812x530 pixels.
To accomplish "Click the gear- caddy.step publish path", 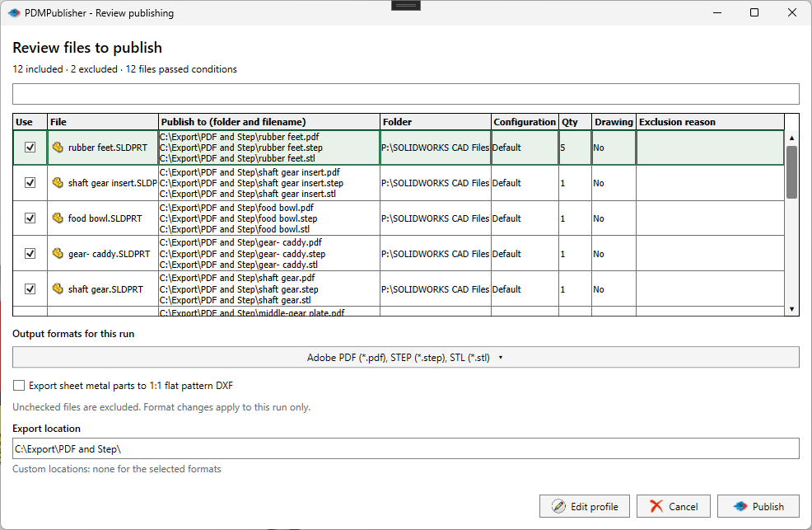I will click(x=242, y=254).
